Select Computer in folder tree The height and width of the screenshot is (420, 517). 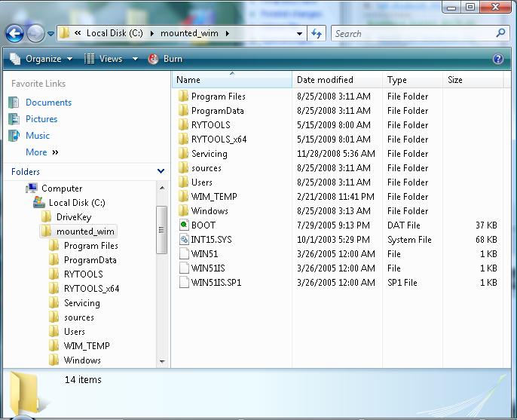point(62,189)
